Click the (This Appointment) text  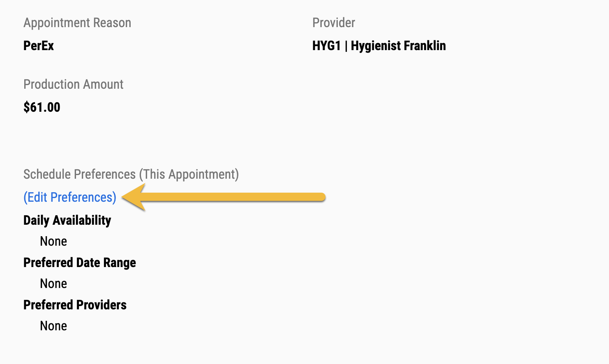[x=189, y=174]
